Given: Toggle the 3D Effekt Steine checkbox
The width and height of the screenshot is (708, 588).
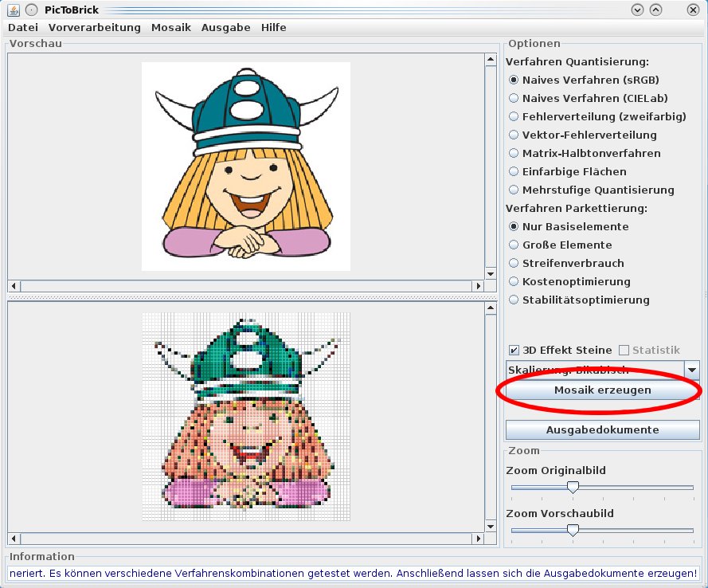Looking at the screenshot, I should [x=561, y=350].
